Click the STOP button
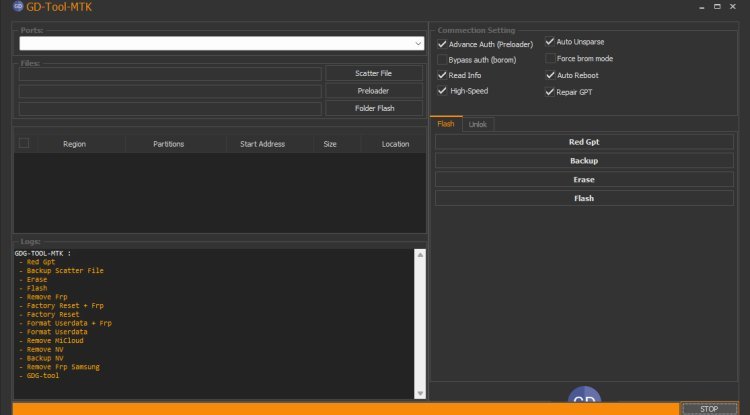The height and width of the screenshot is (415, 750). click(709, 409)
